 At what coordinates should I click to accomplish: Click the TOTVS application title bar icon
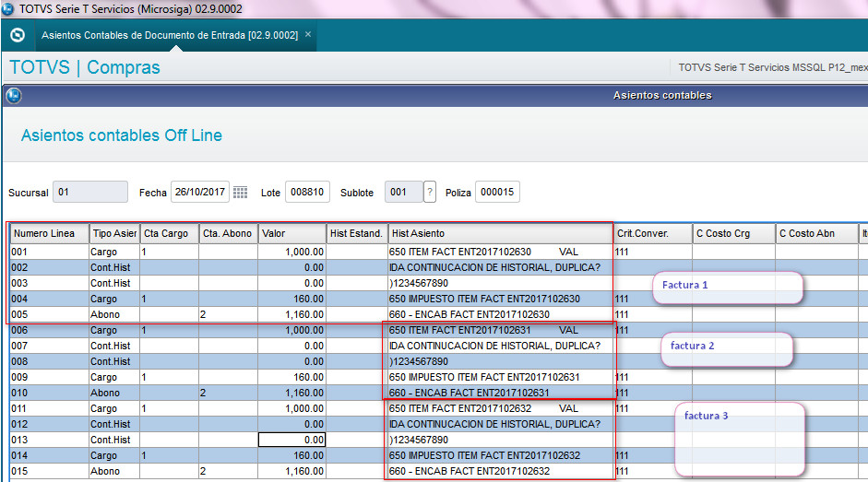(x=7, y=9)
